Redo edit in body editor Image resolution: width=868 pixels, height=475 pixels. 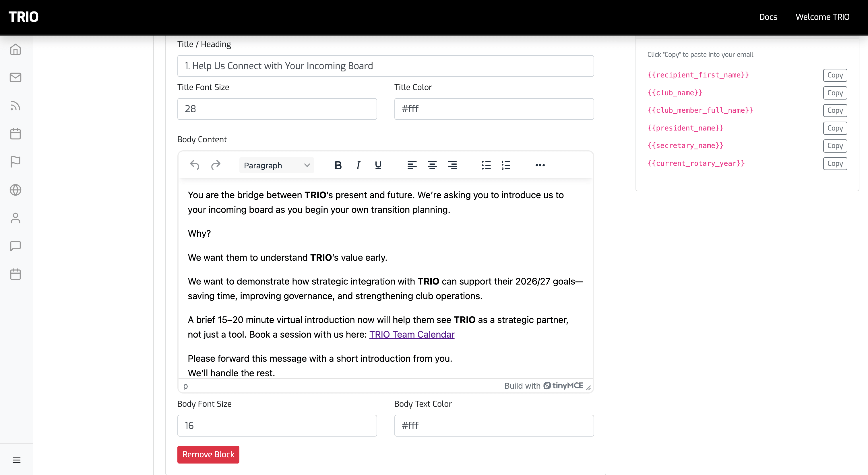(x=216, y=165)
